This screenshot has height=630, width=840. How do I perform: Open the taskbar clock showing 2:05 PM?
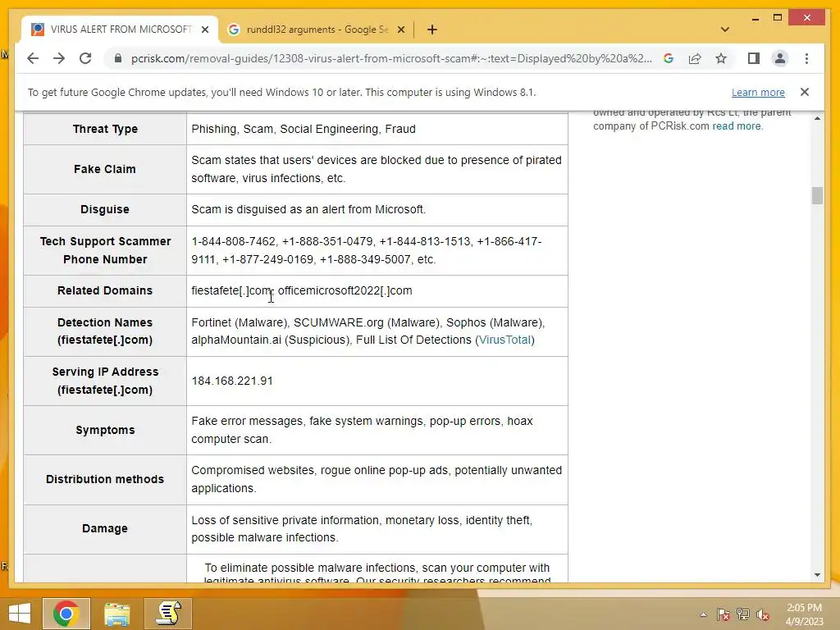click(804, 614)
